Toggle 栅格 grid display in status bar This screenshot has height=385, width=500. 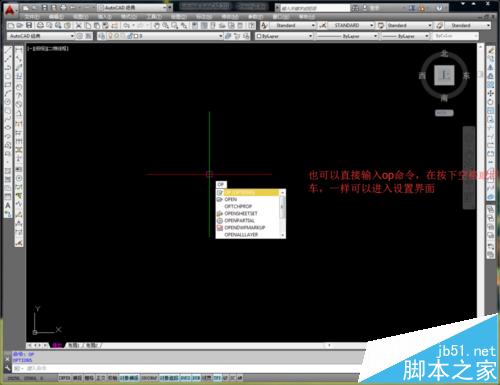click(89, 378)
